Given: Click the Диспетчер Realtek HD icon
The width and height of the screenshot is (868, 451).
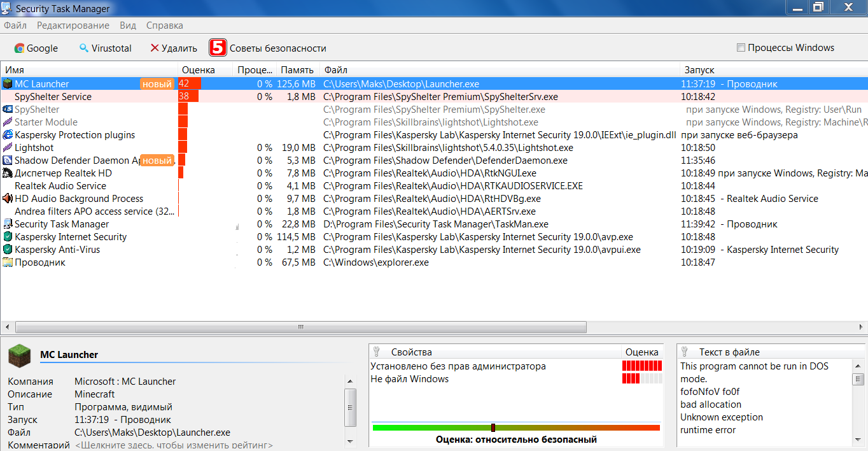Looking at the screenshot, I should 8,173.
